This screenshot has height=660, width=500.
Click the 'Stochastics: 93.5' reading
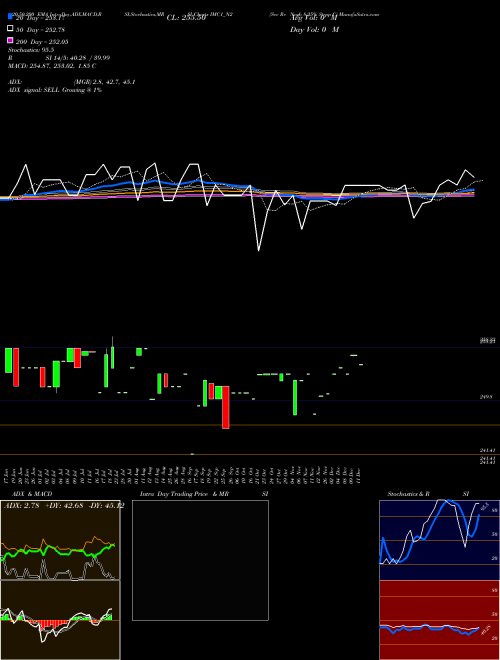click(31, 50)
